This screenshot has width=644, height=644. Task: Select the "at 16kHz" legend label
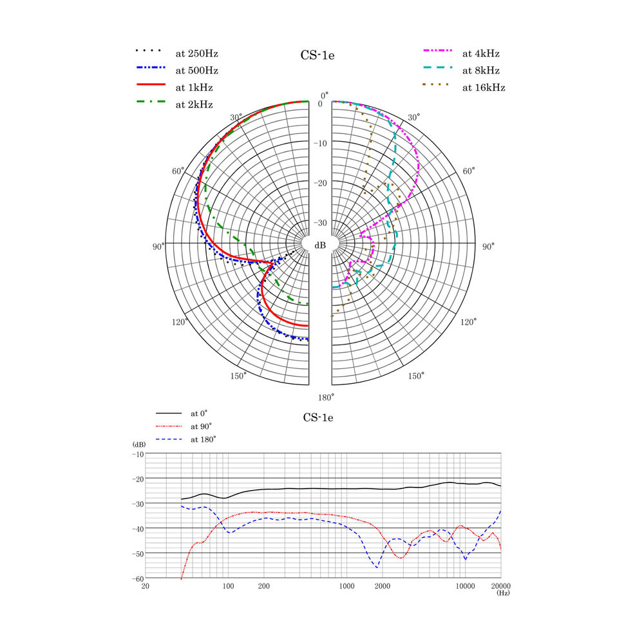coord(483,88)
